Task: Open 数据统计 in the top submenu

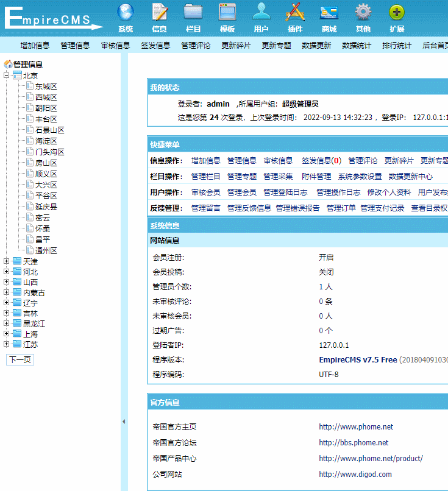Action: [x=357, y=46]
